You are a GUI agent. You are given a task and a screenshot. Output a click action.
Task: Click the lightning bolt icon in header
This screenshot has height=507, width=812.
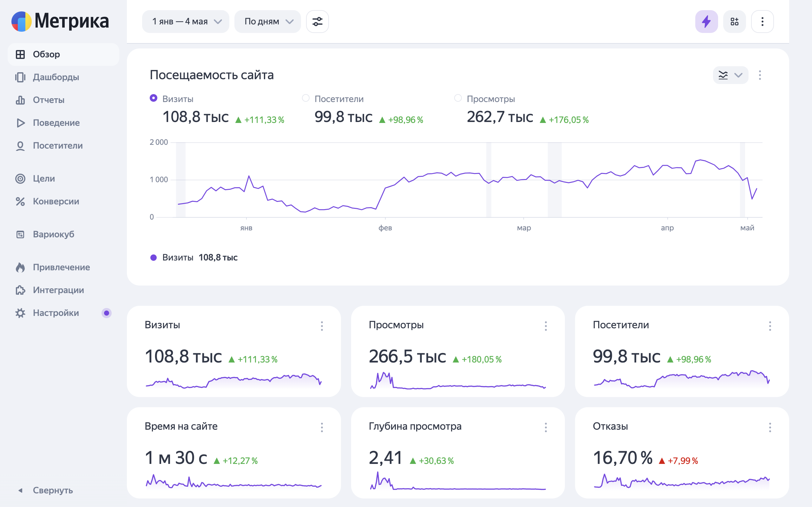tap(706, 22)
